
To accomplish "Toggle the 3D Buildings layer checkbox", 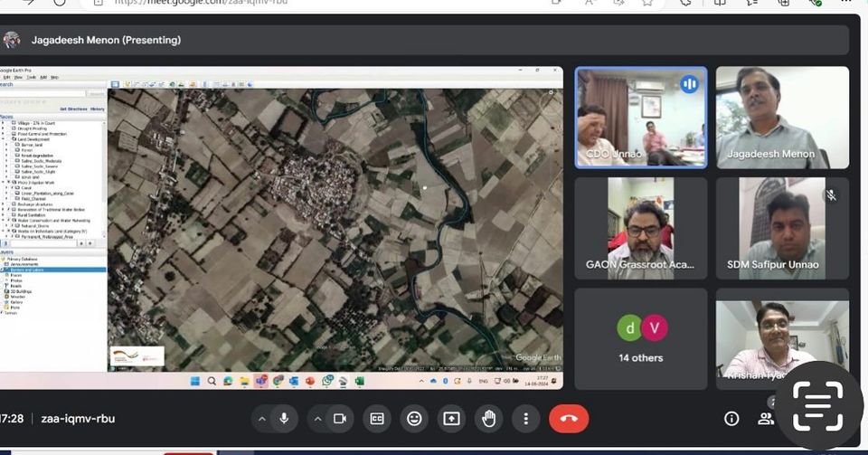I will 2,291.
